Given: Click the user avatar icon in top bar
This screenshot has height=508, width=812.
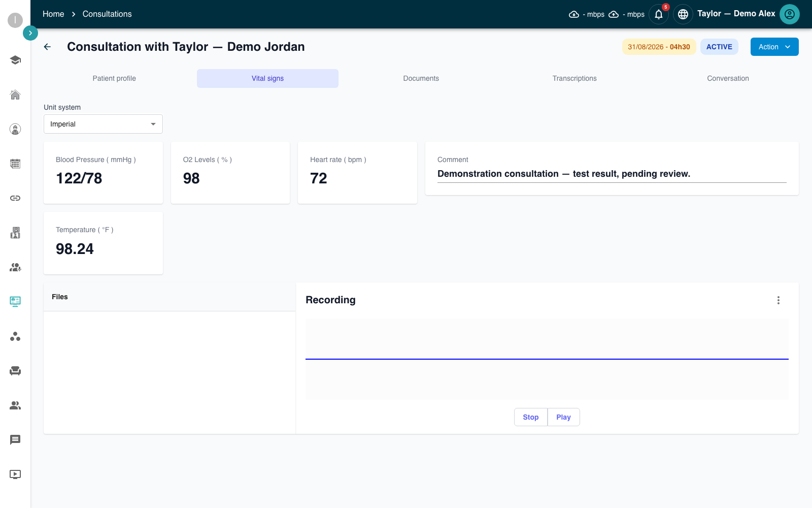Looking at the screenshot, I should pos(790,14).
